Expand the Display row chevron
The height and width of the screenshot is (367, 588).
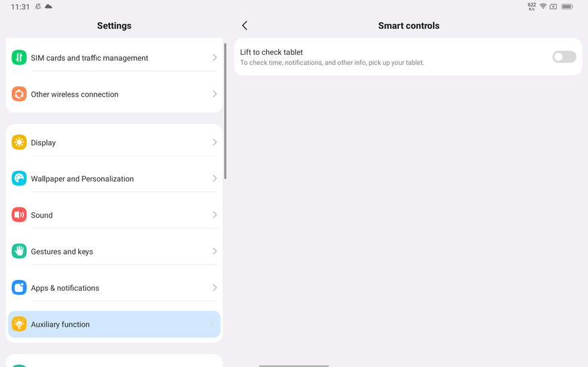click(215, 142)
